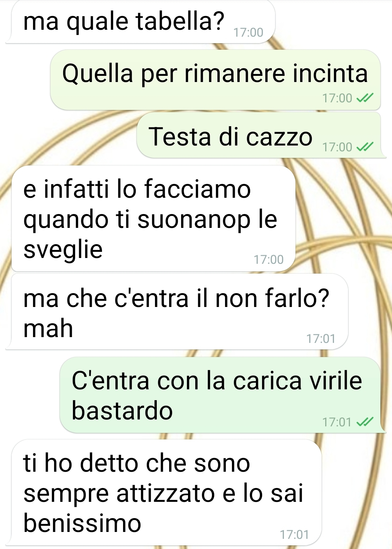Tap the word 'bastardo' in the green bubble
Screen dimensions: 392x549
(122, 411)
